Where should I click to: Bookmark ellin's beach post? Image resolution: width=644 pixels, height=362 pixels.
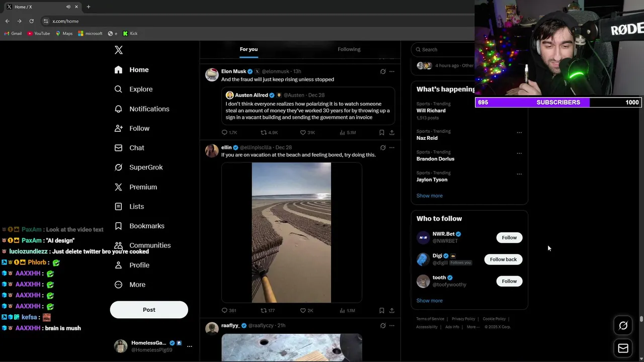tap(382, 310)
